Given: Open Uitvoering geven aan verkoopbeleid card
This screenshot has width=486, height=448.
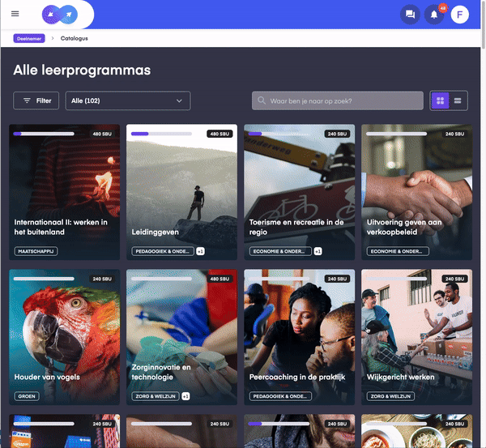Looking at the screenshot, I should click(x=417, y=192).
